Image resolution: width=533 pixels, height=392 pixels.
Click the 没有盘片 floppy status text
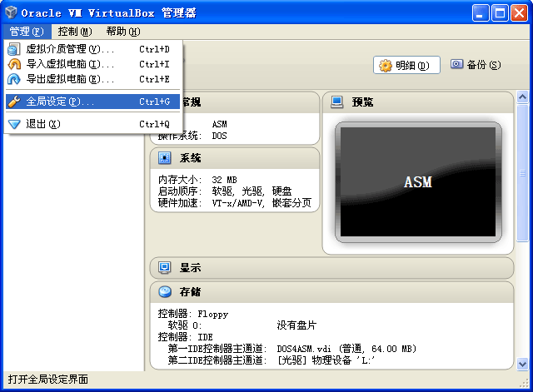tap(296, 325)
